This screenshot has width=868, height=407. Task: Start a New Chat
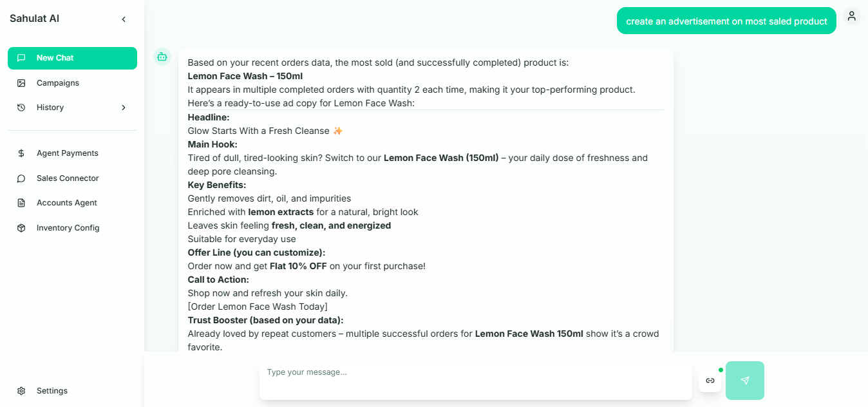pyautogui.click(x=72, y=58)
